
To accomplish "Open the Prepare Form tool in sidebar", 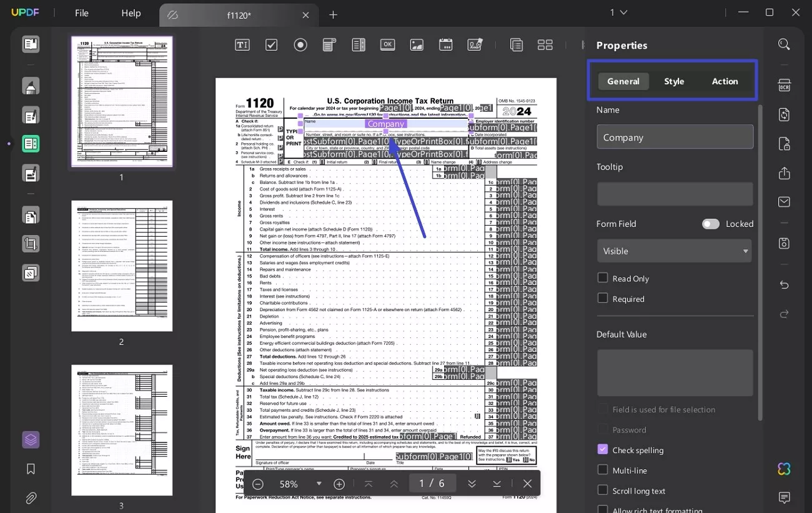I will point(31,144).
